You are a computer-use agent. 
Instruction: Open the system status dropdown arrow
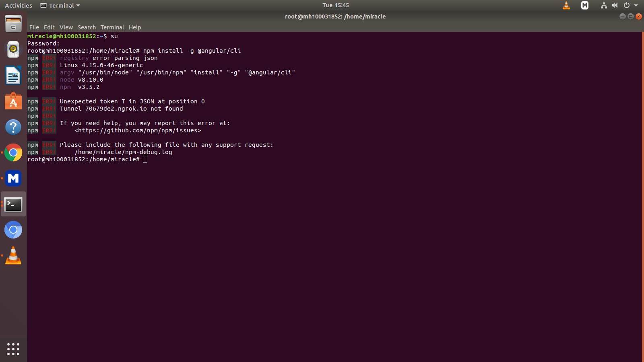click(x=636, y=5)
